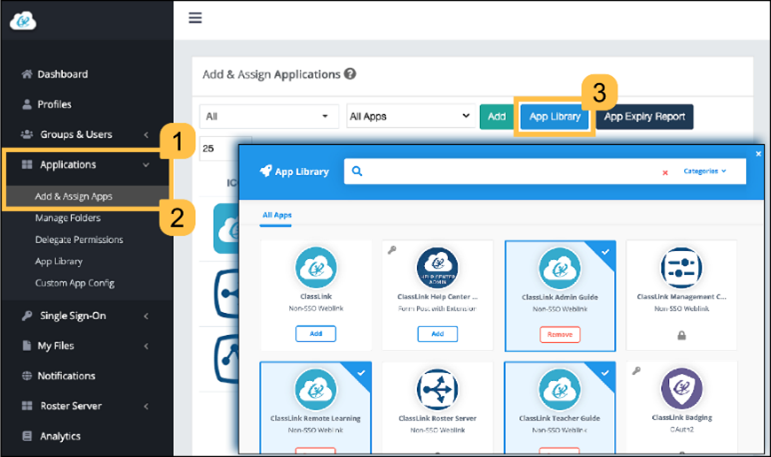Click the App Library button
Image resolution: width=771 pixels, height=457 pixels.
[555, 117]
